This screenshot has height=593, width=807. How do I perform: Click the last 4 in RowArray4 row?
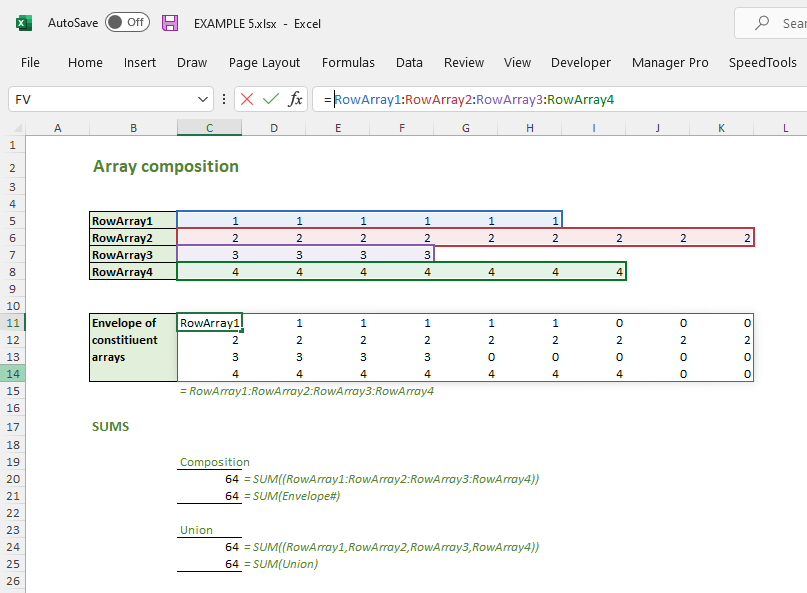pyautogui.click(x=619, y=271)
